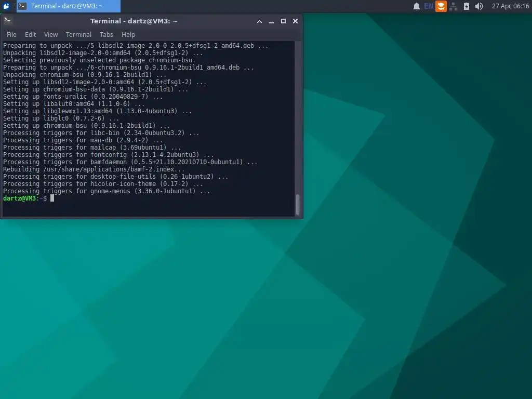This screenshot has height=399, width=532.
Task: Click the orange software updater tray icon
Action: [x=441, y=6]
